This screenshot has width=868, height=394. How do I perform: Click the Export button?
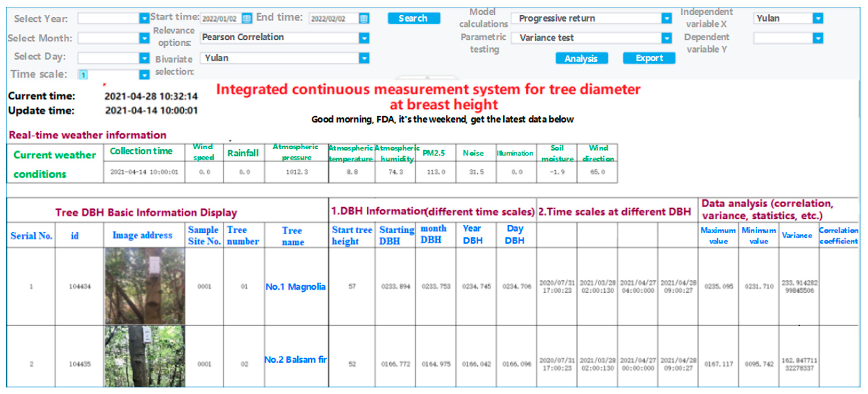649,58
